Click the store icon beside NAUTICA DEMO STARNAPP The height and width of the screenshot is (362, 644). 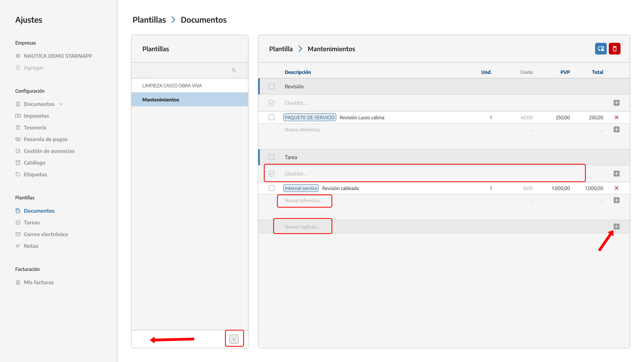[x=18, y=56]
